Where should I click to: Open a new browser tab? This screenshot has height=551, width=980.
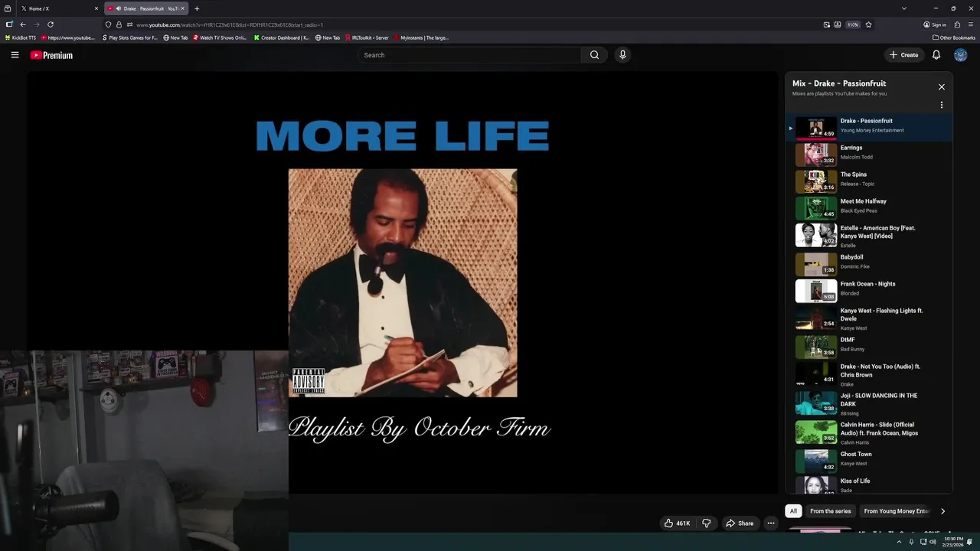click(x=197, y=8)
